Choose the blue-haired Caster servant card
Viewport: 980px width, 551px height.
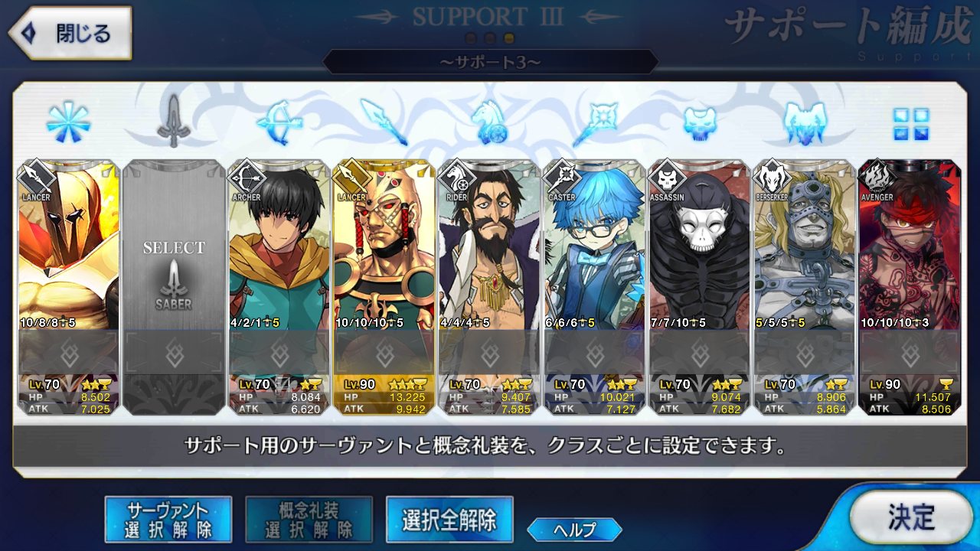595,287
